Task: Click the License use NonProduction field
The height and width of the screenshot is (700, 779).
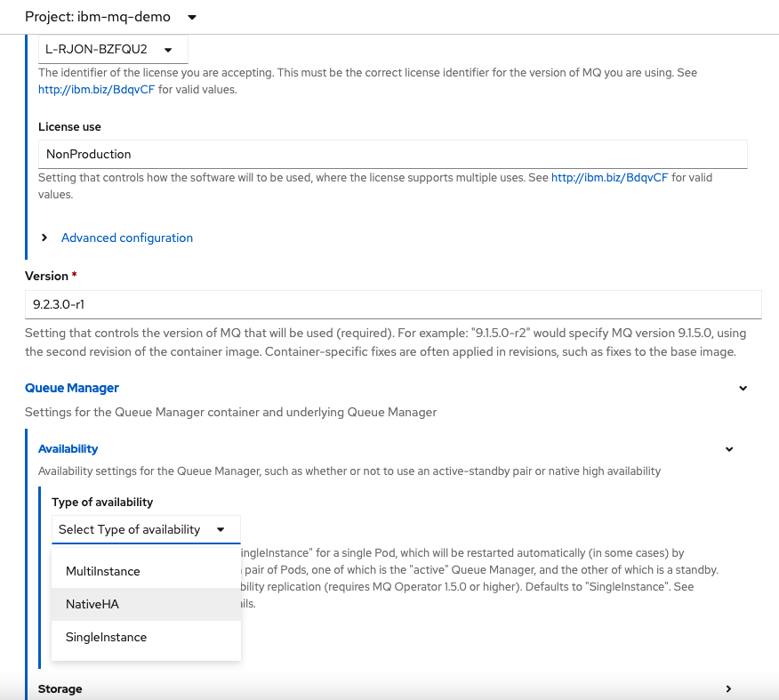Action: pyautogui.click(x=394, y=154)
